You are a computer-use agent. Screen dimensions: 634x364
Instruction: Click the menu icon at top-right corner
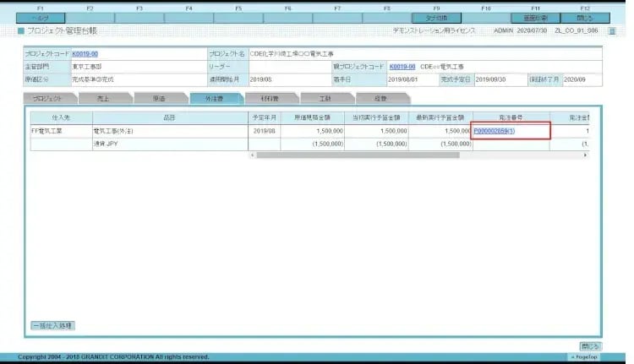click(x=613, y=30)
